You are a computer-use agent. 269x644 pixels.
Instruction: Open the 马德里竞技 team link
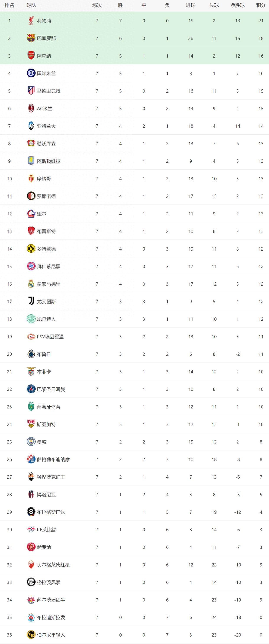[49, 91]
